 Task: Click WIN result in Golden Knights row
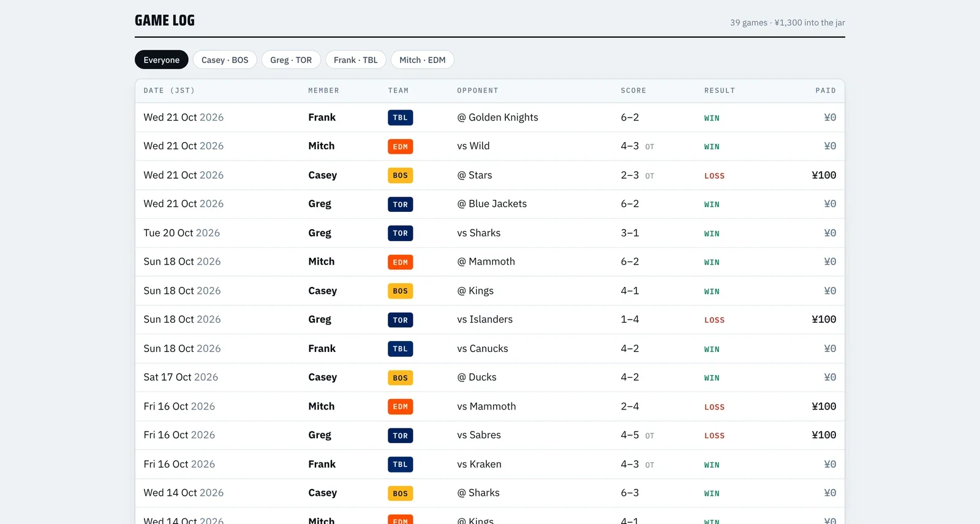(712, 118)
